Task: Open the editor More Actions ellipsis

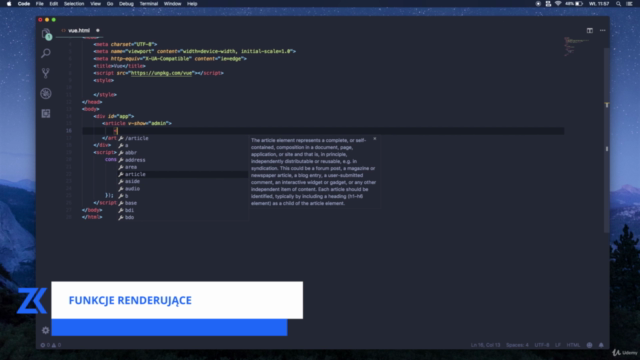Action: [602, 30]
